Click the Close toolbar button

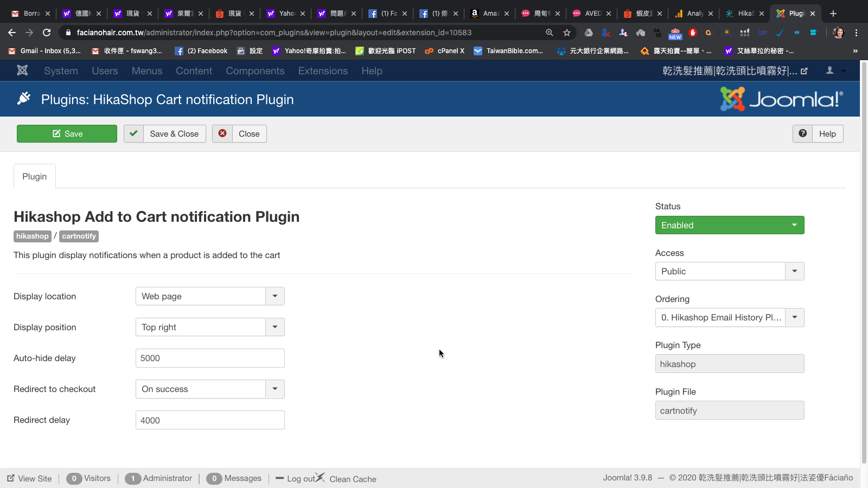point(239,133)
